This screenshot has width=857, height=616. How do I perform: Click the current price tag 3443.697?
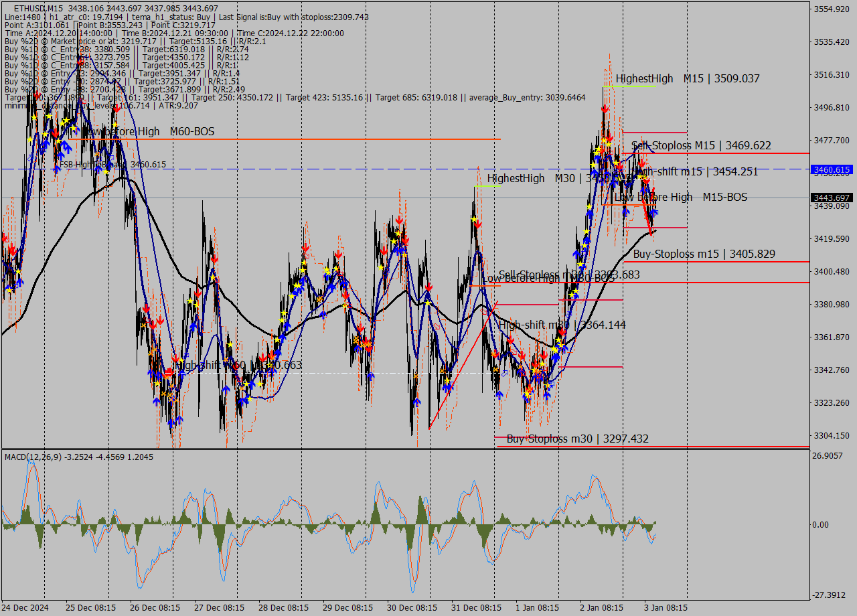(x=832, y=198)
